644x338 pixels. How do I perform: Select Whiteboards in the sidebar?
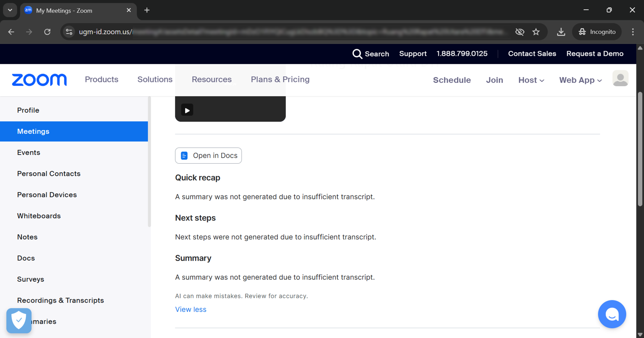(x=39, y=216)
